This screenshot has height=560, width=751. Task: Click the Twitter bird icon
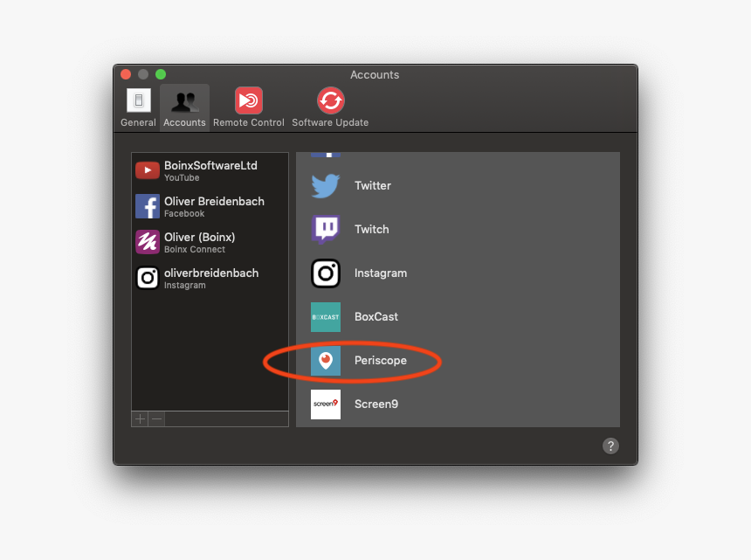click(326, 186)
